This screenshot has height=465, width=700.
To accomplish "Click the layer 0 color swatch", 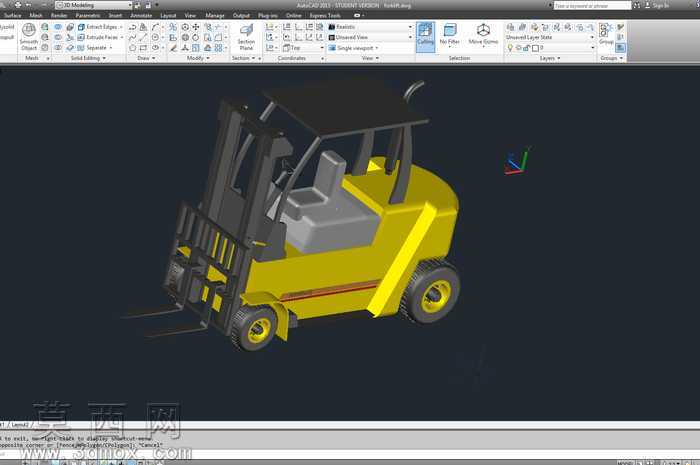I will (x=535, y=48).
